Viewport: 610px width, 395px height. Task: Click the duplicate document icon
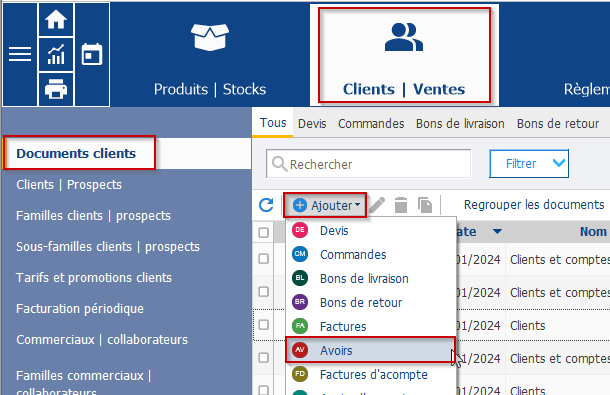point(425,205)
